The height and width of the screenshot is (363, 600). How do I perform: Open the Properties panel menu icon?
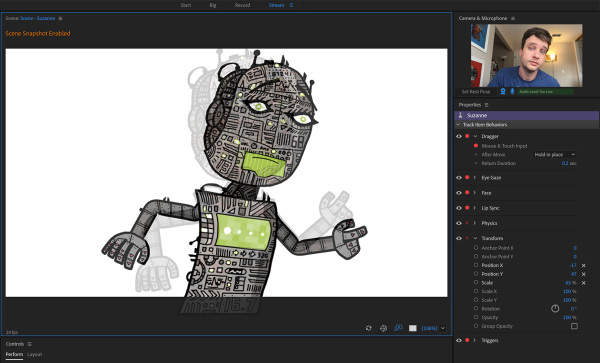(486, 105)
